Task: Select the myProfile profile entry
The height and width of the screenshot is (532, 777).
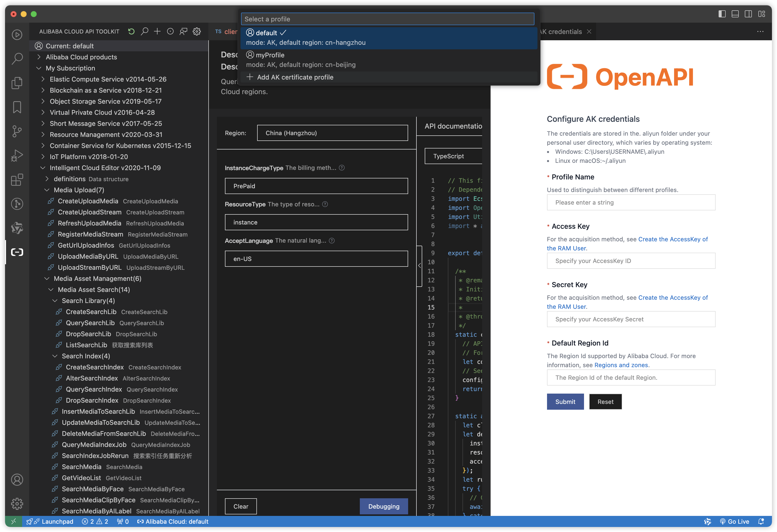Action: (x=389, y=60)
